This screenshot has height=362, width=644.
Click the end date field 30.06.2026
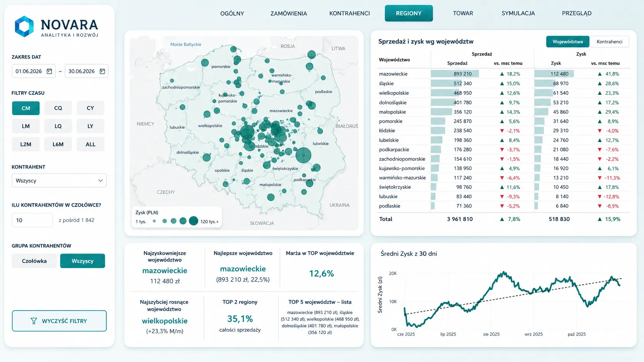coord(87,71)
